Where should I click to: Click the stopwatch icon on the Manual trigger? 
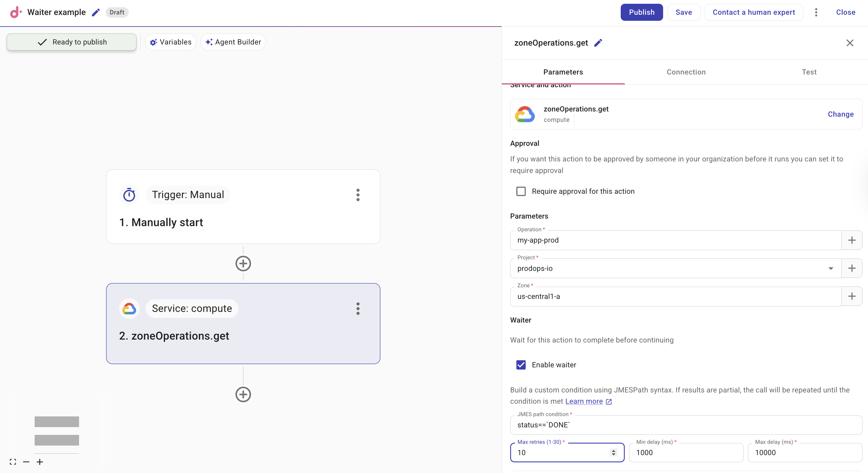click(x=129, y=195)
